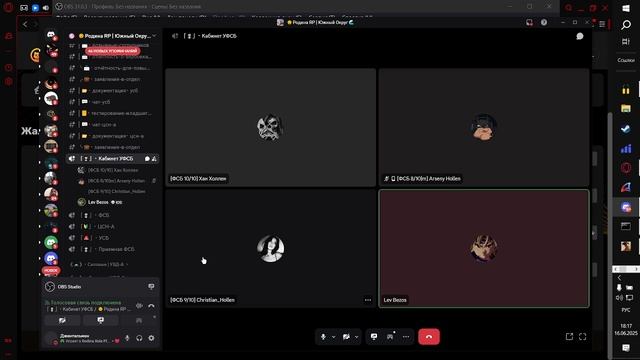Viewport: 640px width, 360px height.
Task: Stream OBS Studio from the activity panel
Action: (x=151, y=287)
